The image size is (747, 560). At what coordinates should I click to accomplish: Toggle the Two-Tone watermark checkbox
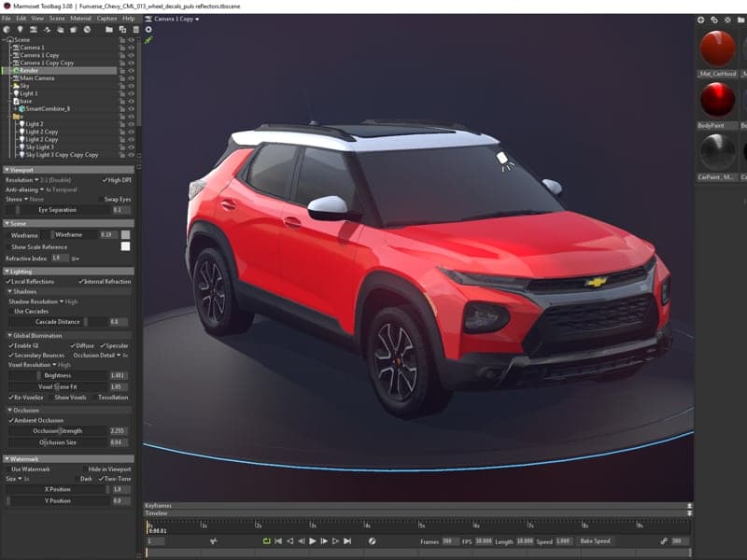(114, 479)
